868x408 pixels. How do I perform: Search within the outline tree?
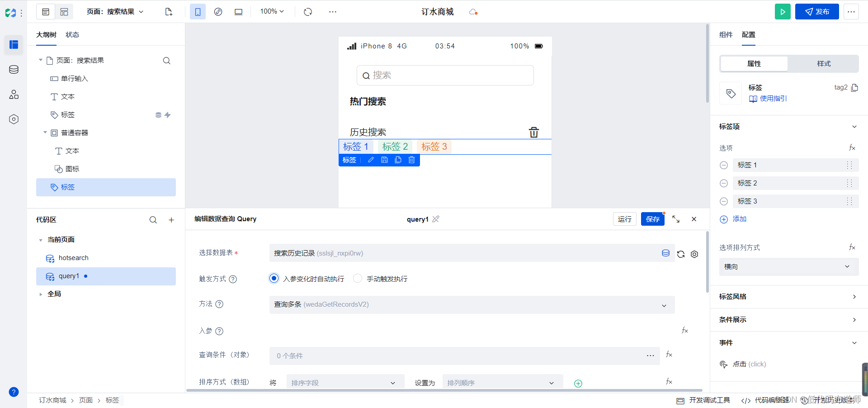coord(166,61)
